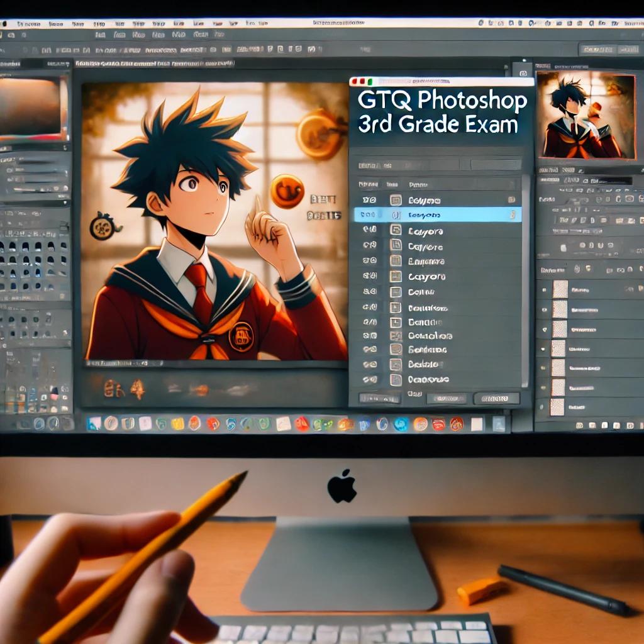Click the GTQ Photoshop 3rd Grade Exam title
The height and width of the screenshot is (644, 644).
pyautogui.click(x=442, y=112)
